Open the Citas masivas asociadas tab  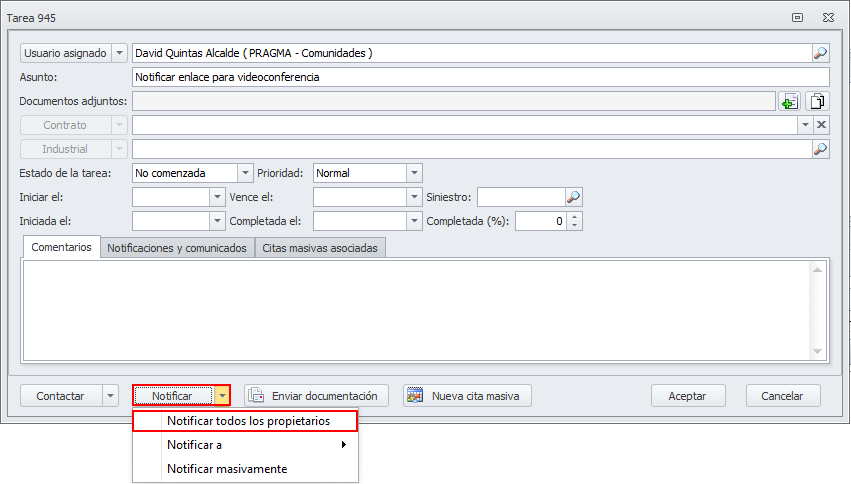pyautogui.click(x=320, y=248)
